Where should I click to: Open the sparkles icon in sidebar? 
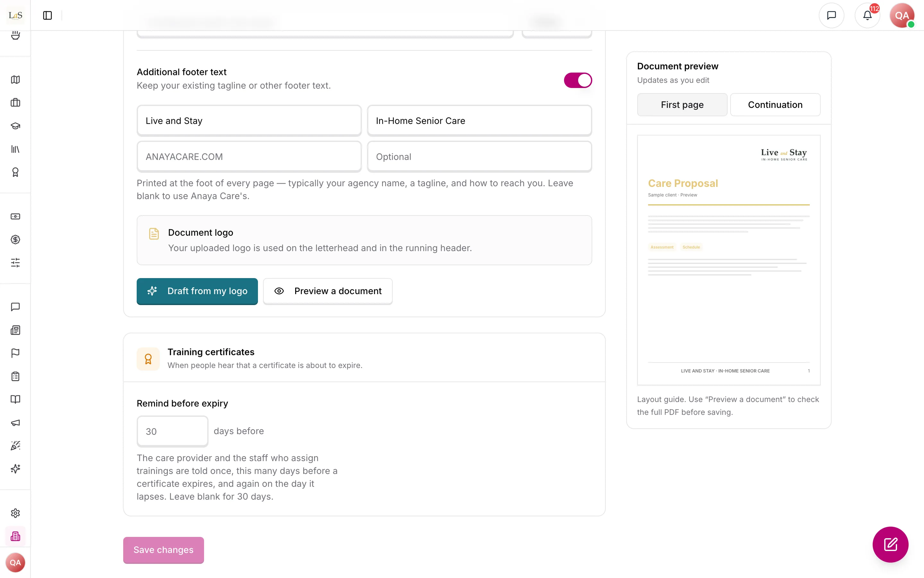pos(15,469)
